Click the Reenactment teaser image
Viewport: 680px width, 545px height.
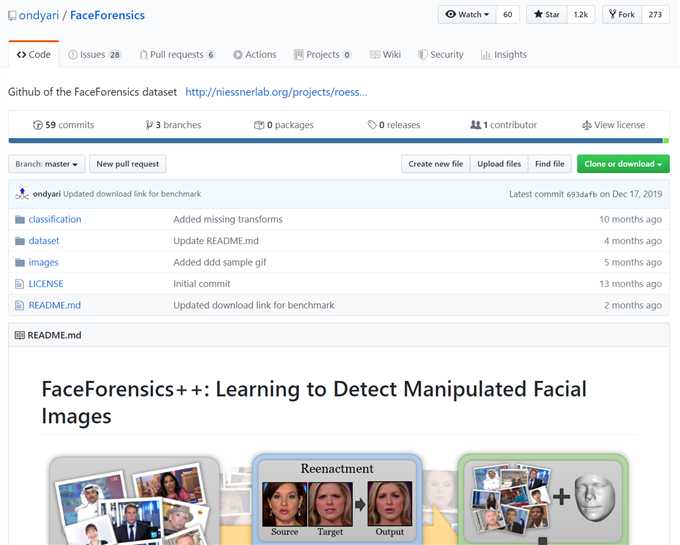click(338, 499)
